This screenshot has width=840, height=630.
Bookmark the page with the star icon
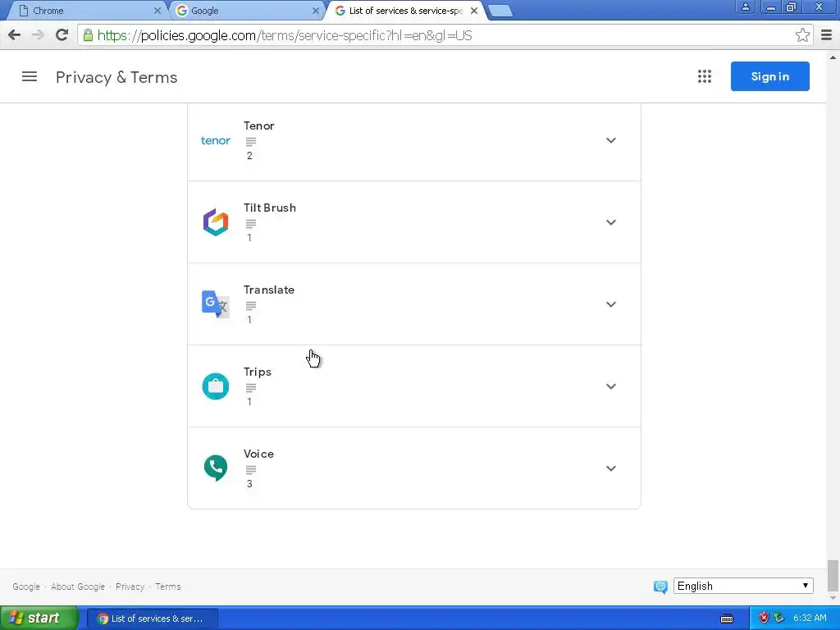pyautogui.click(x=802, y=35)
